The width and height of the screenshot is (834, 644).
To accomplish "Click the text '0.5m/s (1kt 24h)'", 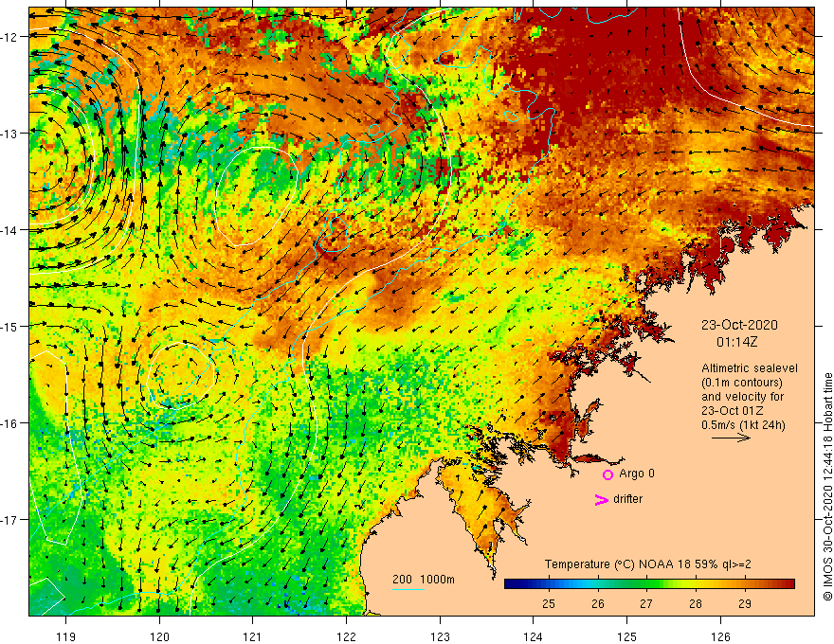I will coord(743,425).
